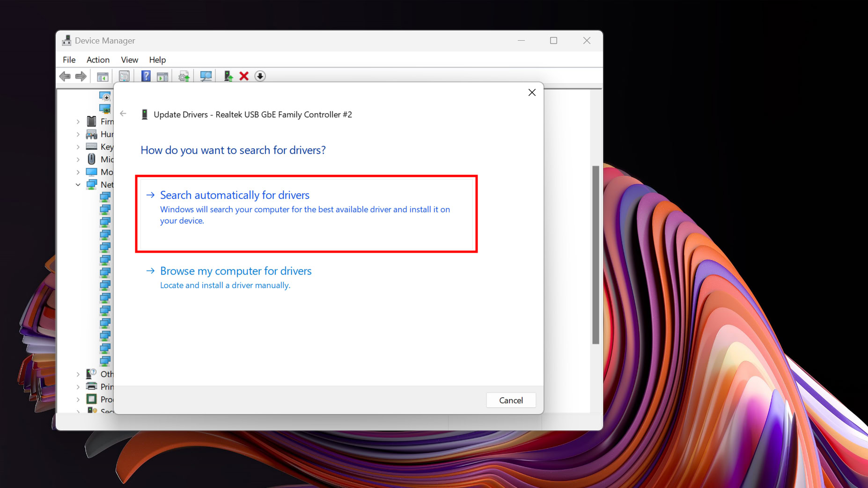Expand the Printers tree node
The width and height of the screenshot is (868, 488).
click(78, 387)
